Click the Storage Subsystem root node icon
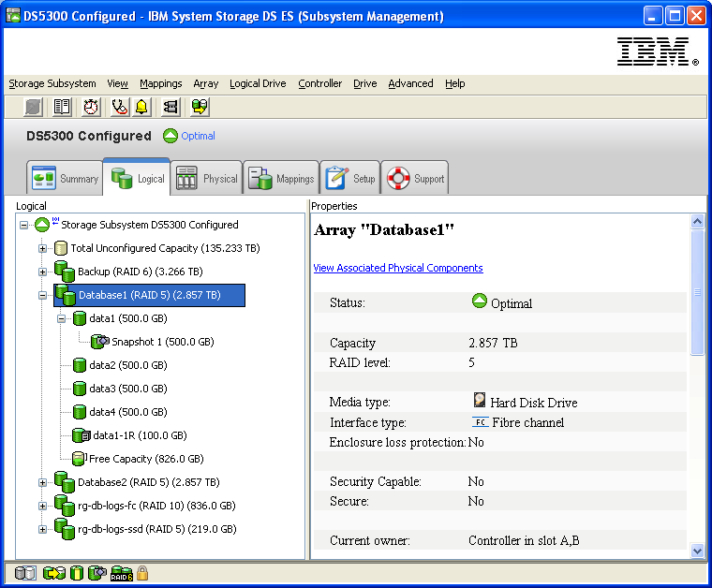 pos(42,224)
